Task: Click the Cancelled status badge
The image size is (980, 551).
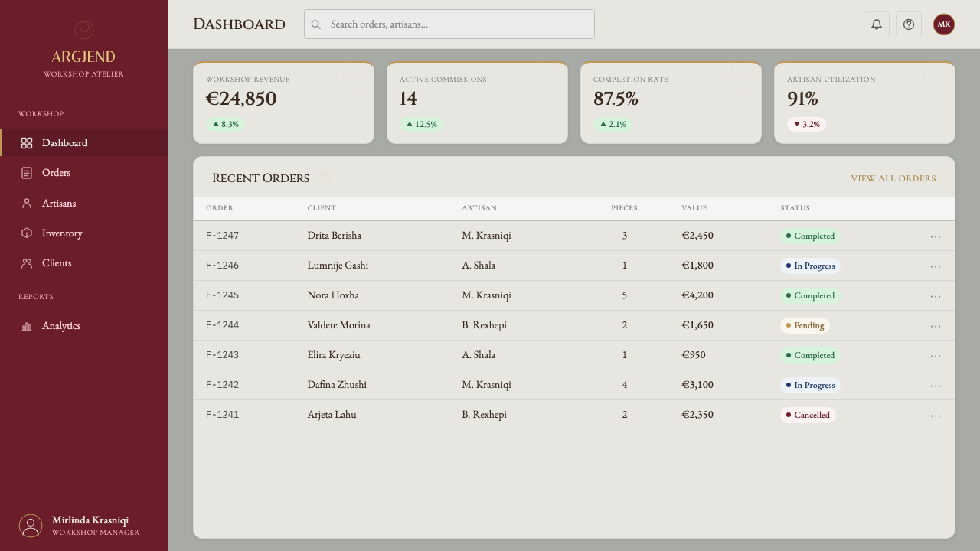Action: (x=808, y=415)
